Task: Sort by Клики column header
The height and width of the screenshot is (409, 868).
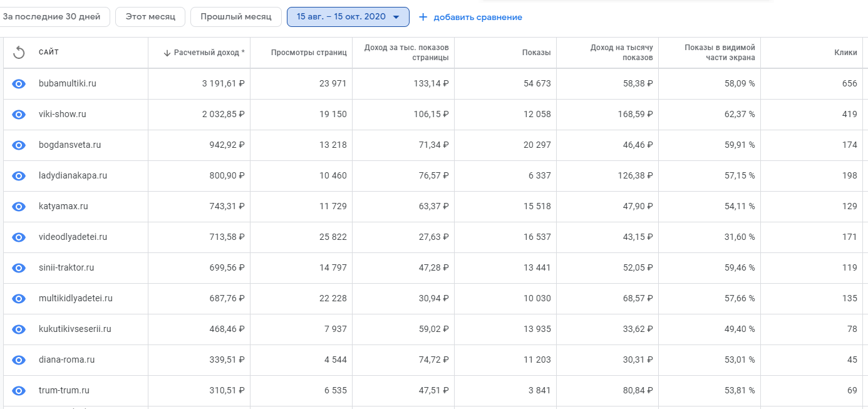Action: (845, 53)
